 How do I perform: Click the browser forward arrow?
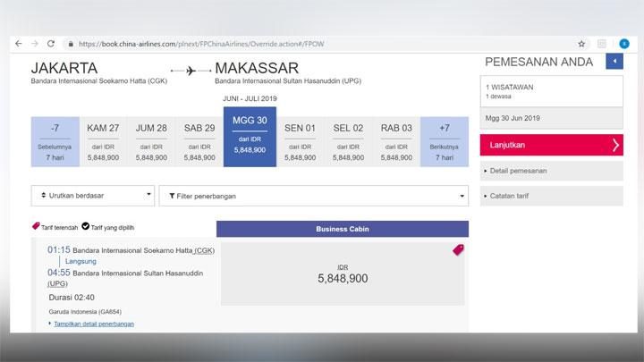(x=34, y=43)
